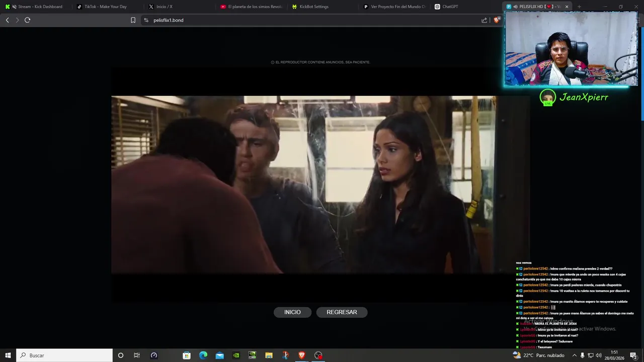Click the browser forward arrow
Image resolution: width=644 pixels, height=362 pixels.
[17, 20]
